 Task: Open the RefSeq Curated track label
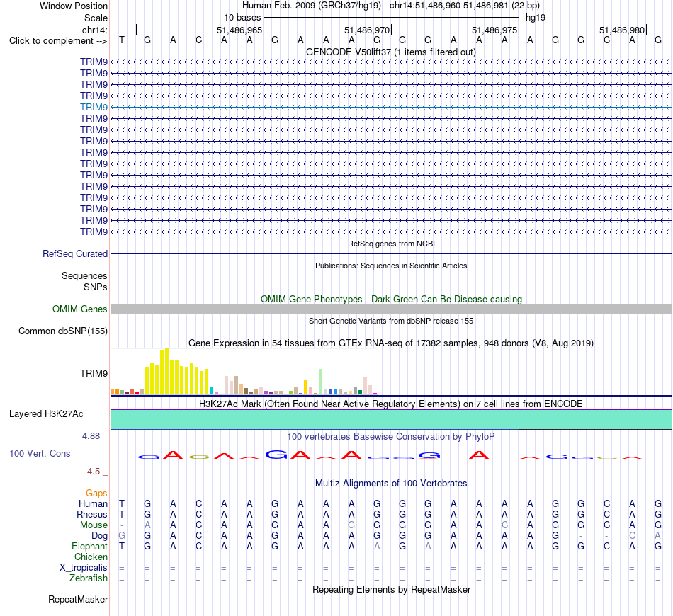(x=75, y=254)
